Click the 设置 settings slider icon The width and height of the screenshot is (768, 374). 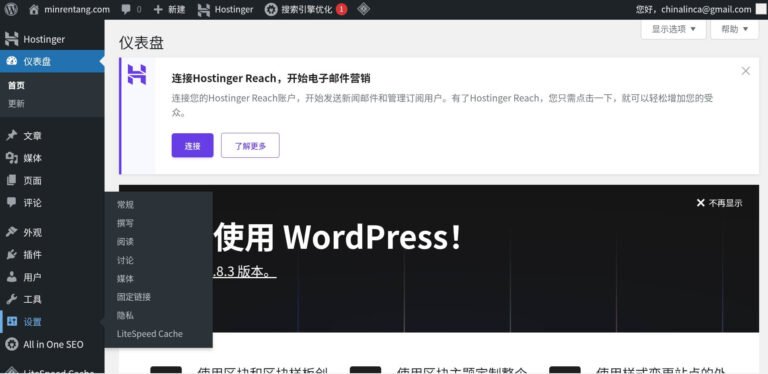pyautogui.click(x=12, y=322)
